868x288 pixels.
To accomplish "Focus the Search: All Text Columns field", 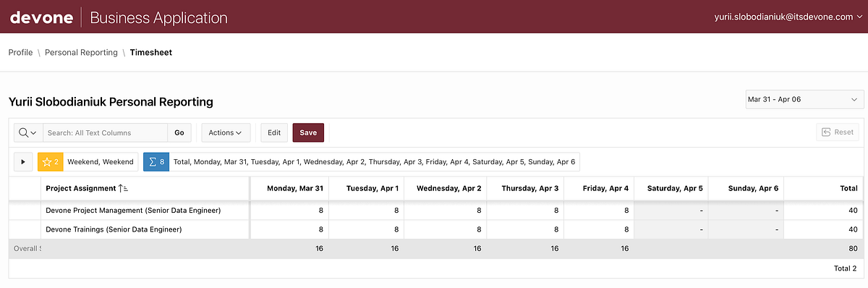I will point(106,132).
